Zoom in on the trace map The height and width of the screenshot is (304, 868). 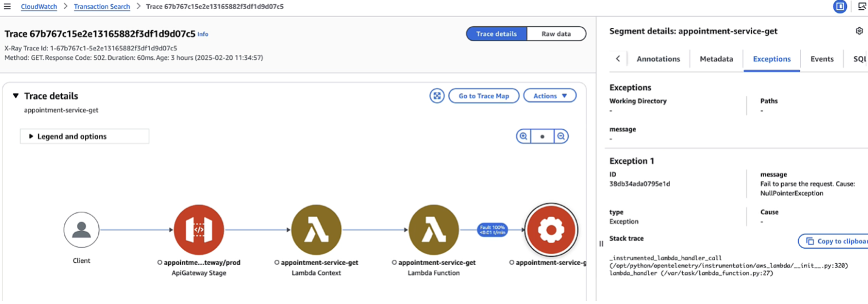click(x=523, y=137)
